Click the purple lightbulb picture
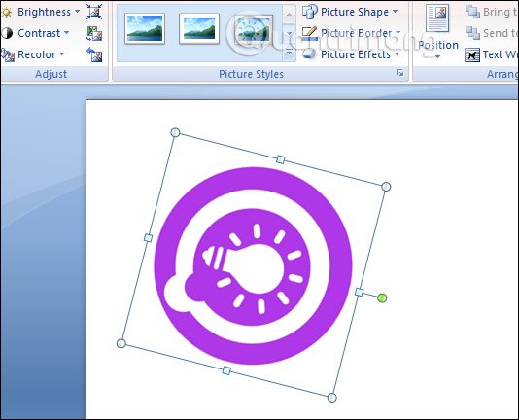Viewport: 519px width, 420px height. coord(254,265)
